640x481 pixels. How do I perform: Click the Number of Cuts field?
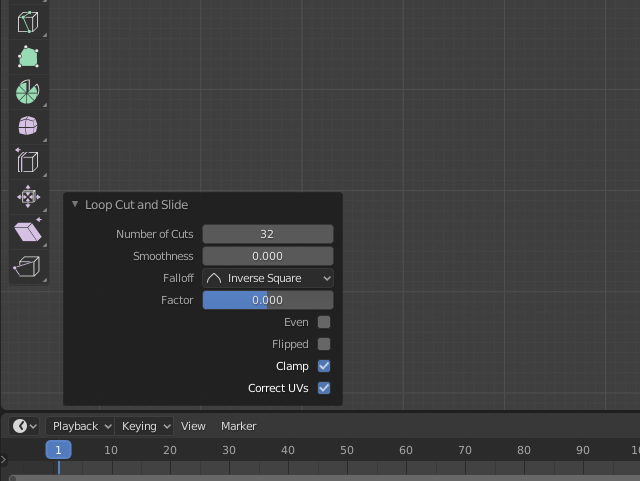click(x=268, y=234)
